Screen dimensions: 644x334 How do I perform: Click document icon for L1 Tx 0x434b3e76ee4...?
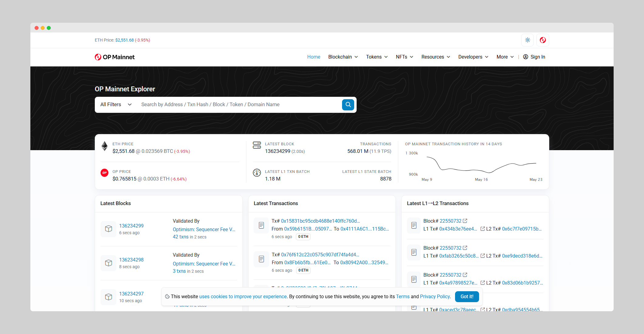click(414, 225)
